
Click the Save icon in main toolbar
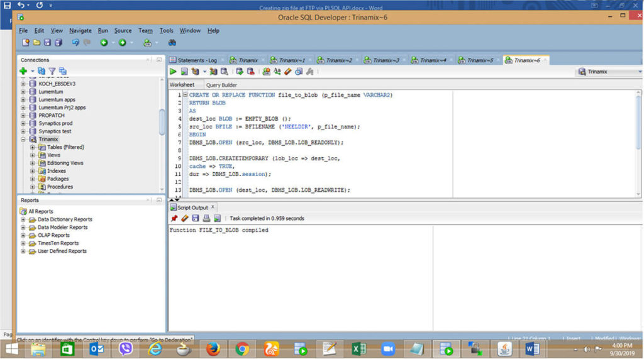[x=47, y=42]
